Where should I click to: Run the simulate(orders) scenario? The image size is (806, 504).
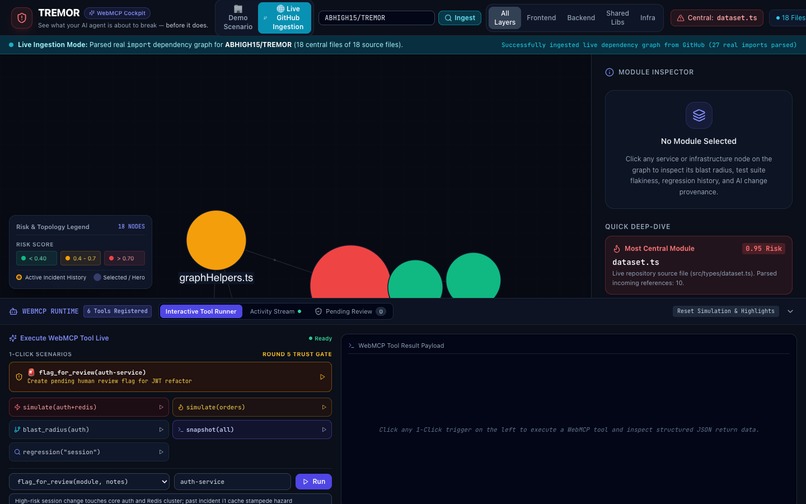[x=252, y=407]
